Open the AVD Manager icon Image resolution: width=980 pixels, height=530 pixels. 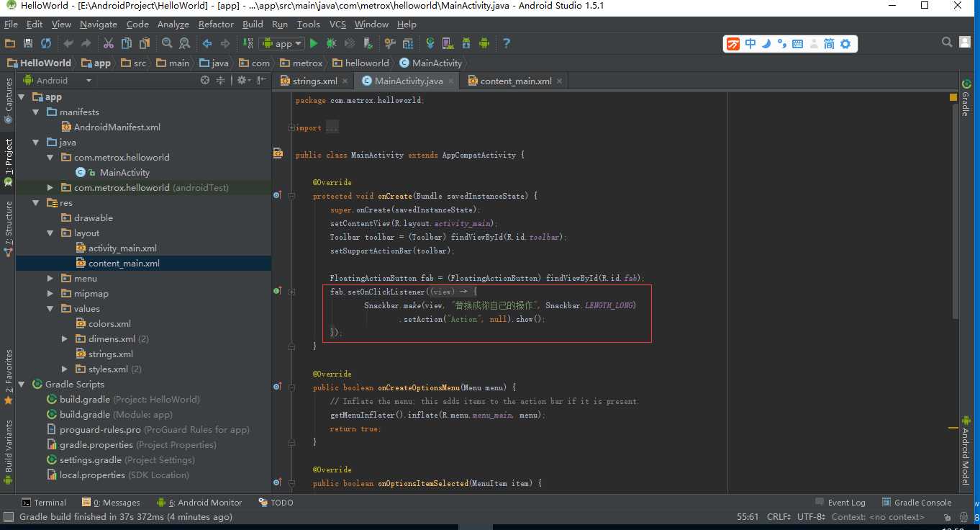tap(448, 44)
